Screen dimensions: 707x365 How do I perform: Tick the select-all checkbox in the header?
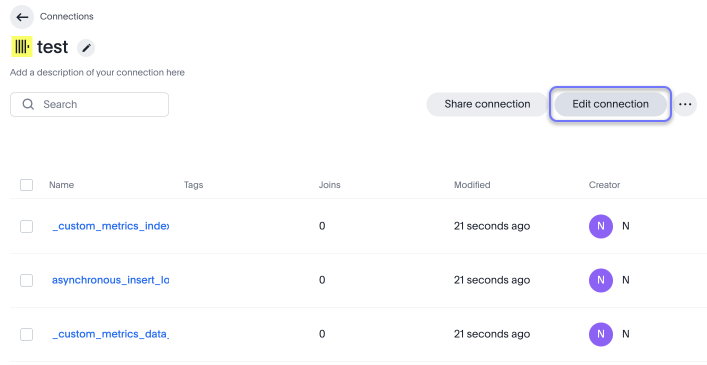pos(27,185)
